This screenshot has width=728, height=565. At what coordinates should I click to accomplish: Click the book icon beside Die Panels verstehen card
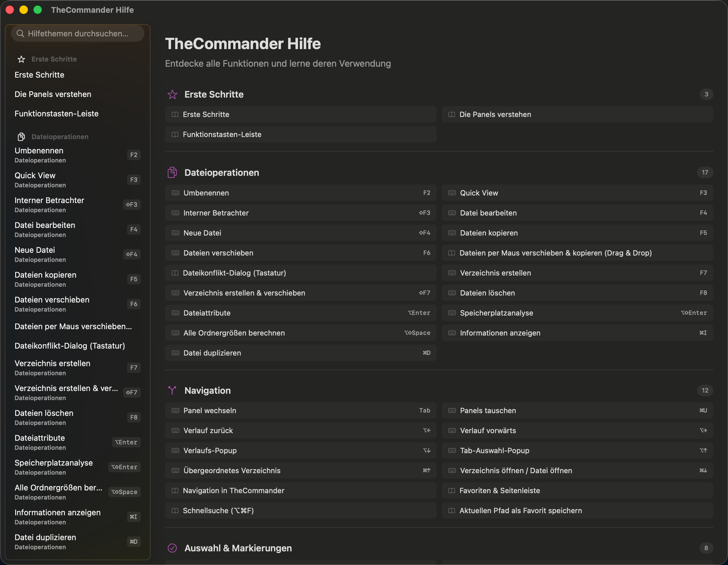(452, 115)
